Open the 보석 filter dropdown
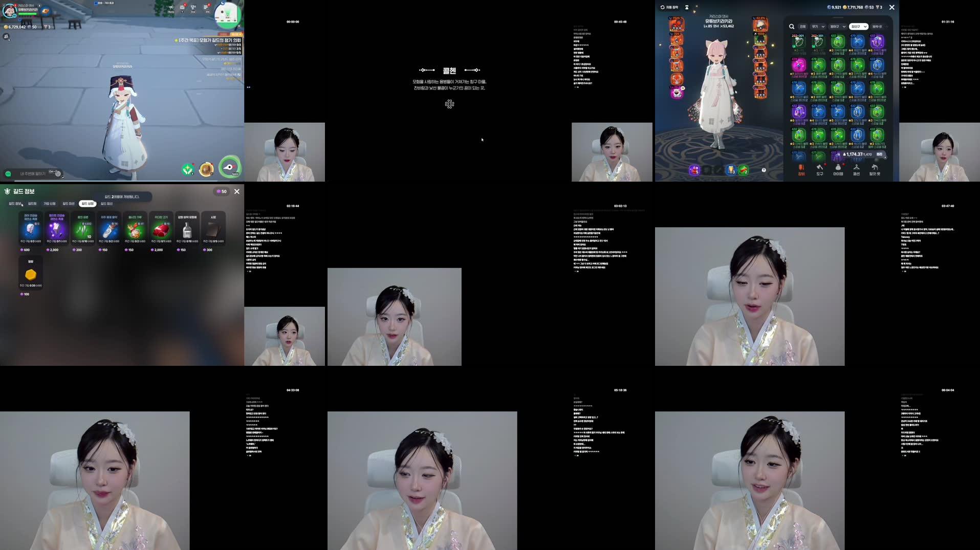Image resolution: width=980 pixels, height=550 pixels. (877, 26)
